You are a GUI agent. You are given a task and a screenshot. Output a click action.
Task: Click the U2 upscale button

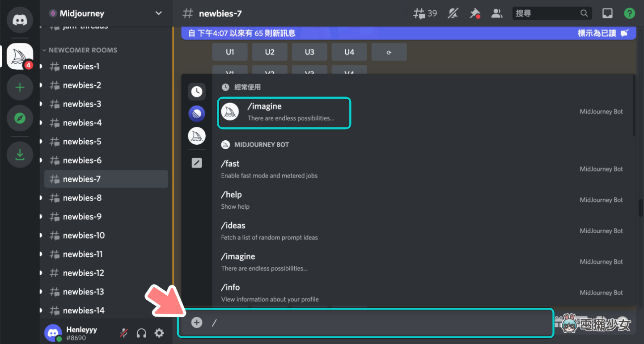[270, 52]
